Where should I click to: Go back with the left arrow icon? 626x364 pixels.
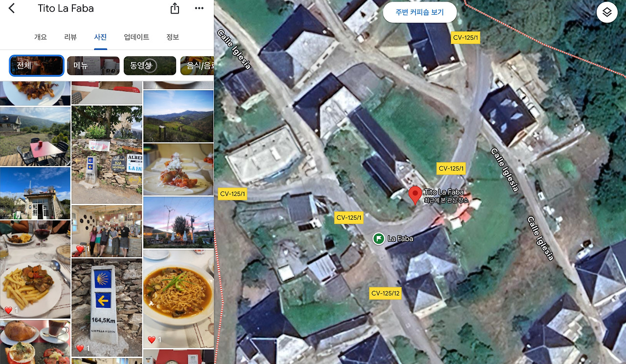point(12,8)
